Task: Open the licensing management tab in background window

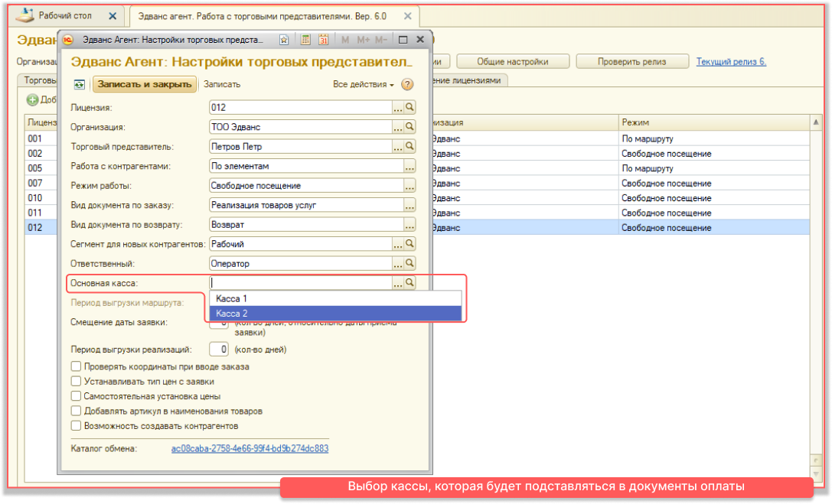Action: (x=469, y=80)
